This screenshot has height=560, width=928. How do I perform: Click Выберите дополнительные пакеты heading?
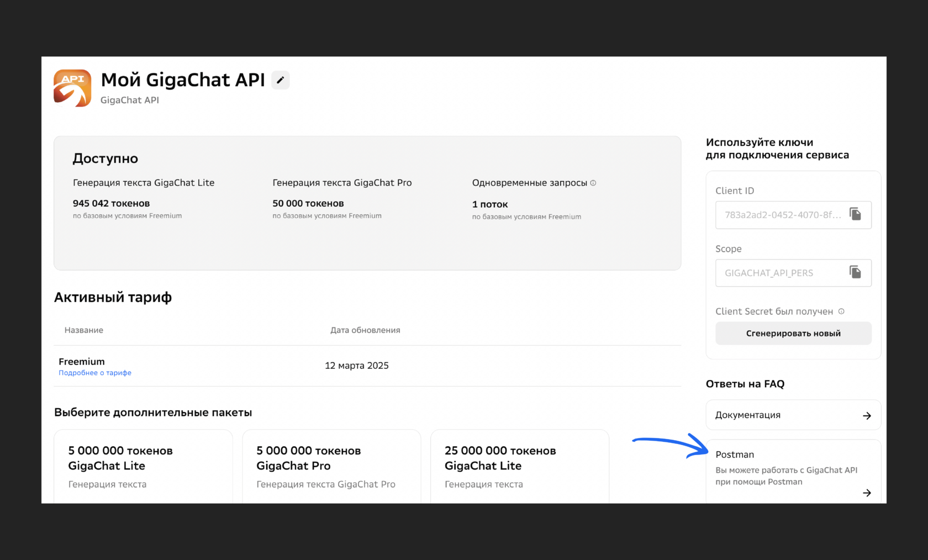pos(153,413)
